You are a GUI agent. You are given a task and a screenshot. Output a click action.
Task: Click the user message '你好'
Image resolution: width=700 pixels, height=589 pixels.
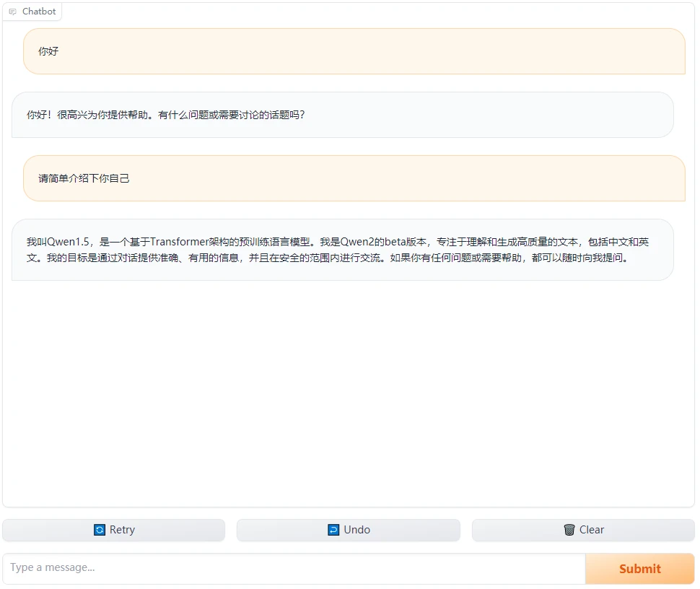354,51
